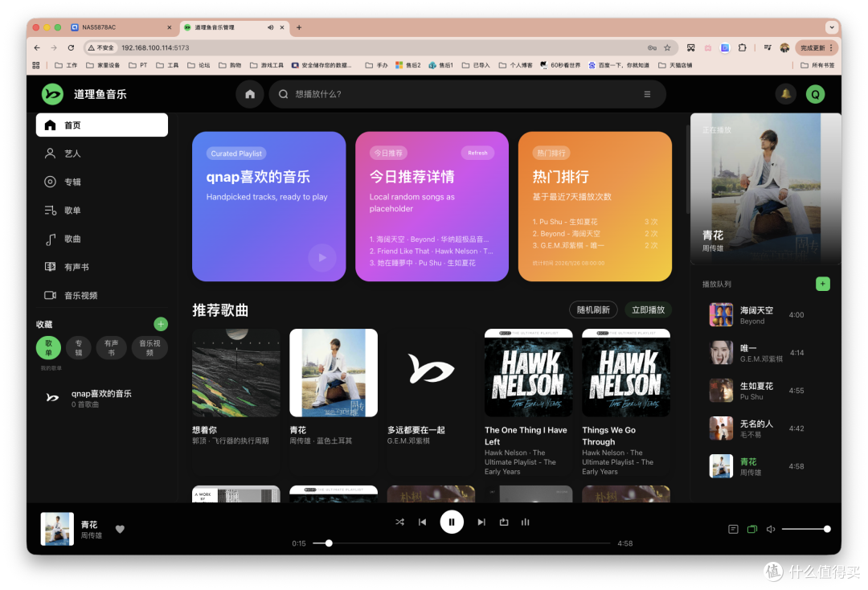Viewport: 868px width, 590px height.
Task: Click the song progress slider
Action: [x=461, y=543]
